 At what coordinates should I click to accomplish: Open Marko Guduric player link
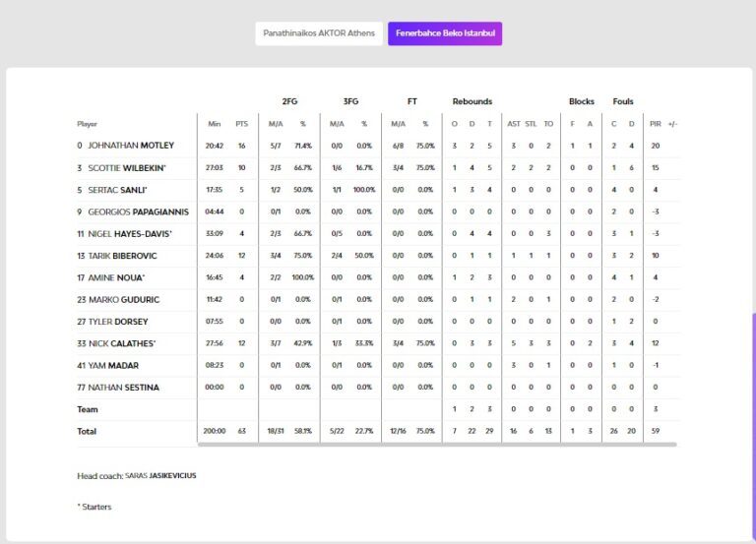124,300
